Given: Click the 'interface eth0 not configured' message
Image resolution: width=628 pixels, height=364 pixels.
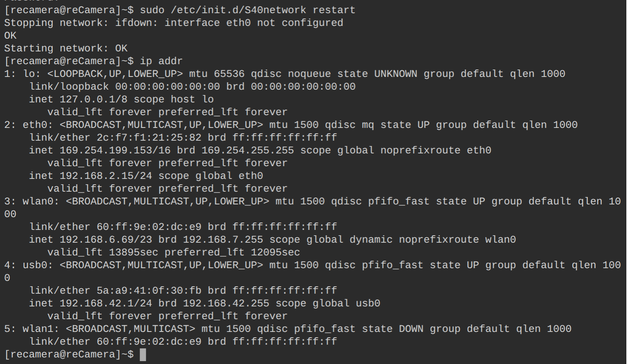Looking at the screenshot, I should (254, 23).
